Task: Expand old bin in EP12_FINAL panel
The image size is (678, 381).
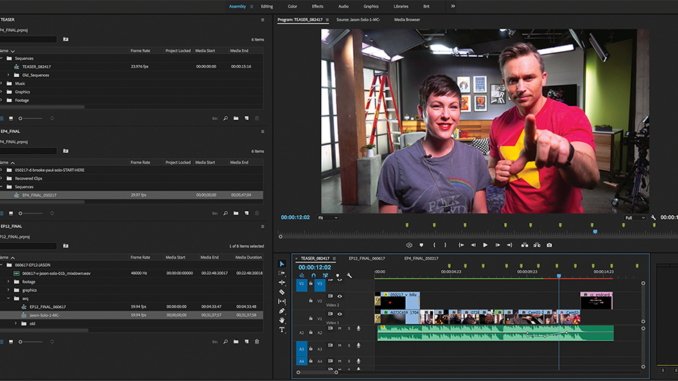Action: tap(16, 323)
